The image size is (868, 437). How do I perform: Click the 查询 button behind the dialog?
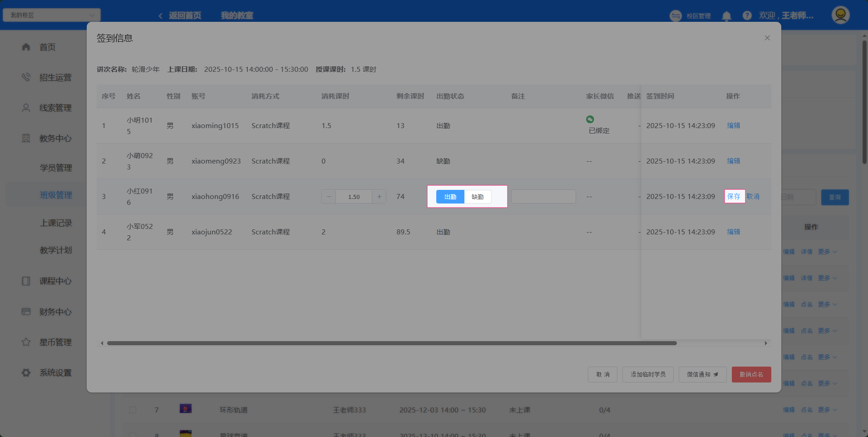tap(835, 197)
